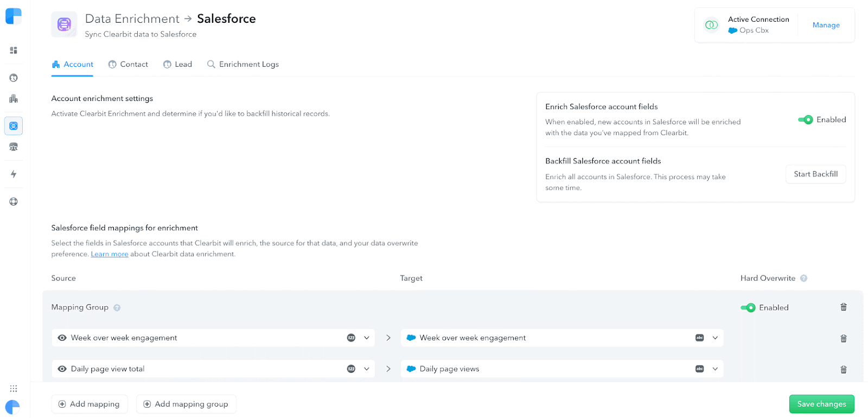Expand Week over week engagement target dropdown

pos(715,338)
